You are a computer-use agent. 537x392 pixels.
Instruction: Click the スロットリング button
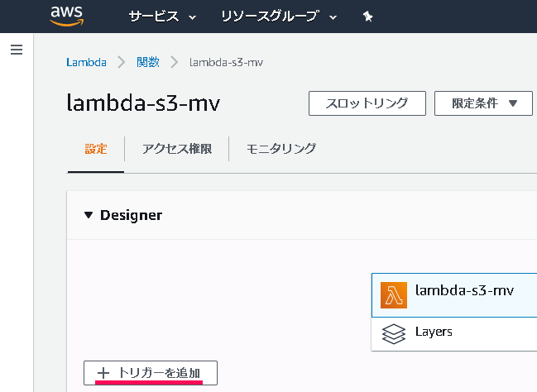point(367,103)
